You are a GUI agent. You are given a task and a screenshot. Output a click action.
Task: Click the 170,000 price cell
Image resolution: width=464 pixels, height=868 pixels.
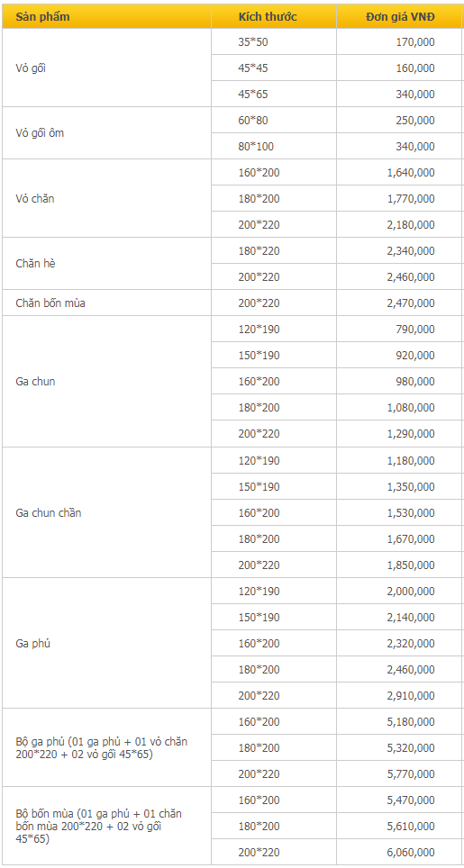click(x=399, y=42)
